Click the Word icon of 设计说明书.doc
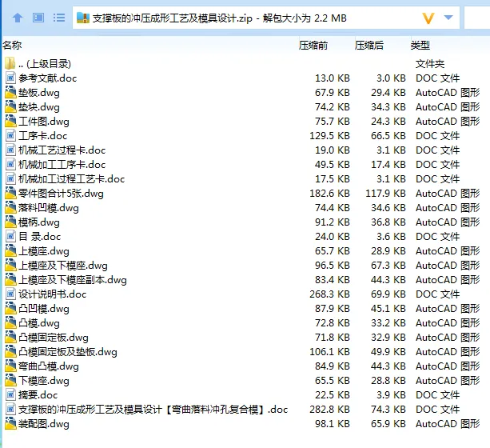Viewport: 490px width, 448px height. coord(10,294)
